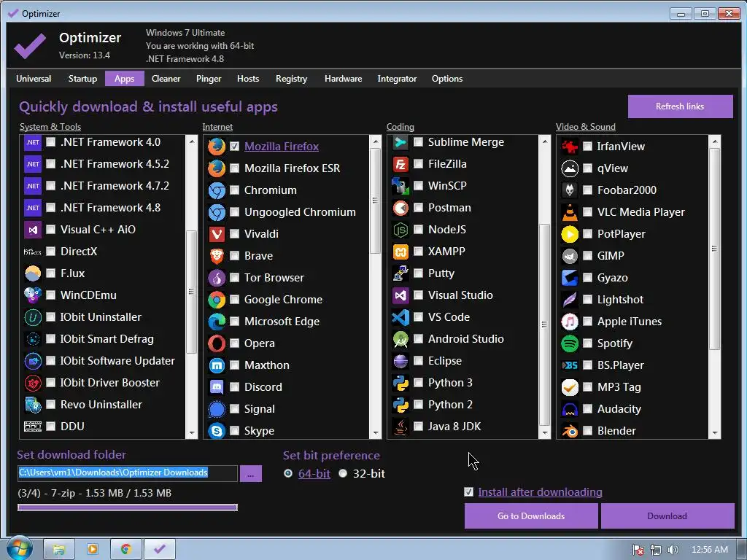Browse for download folder with ellipsis button
This screenshot has width=747, height=560.
251,474
